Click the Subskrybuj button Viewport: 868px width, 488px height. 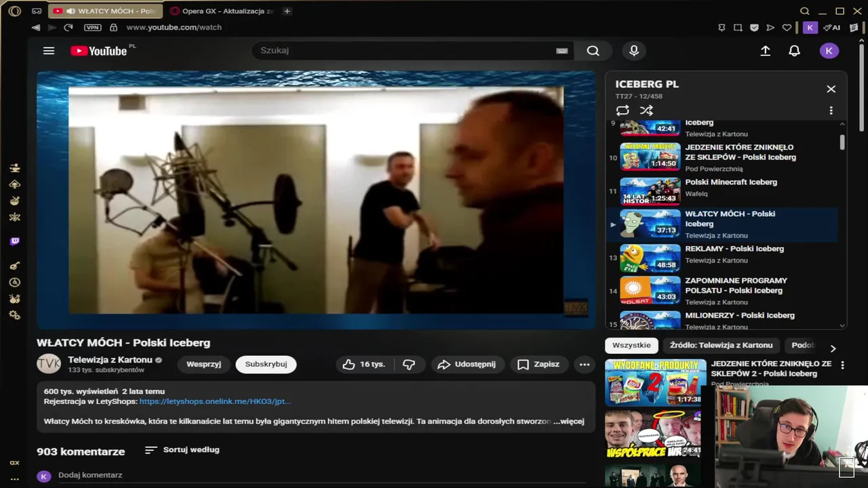pos(266,364)
